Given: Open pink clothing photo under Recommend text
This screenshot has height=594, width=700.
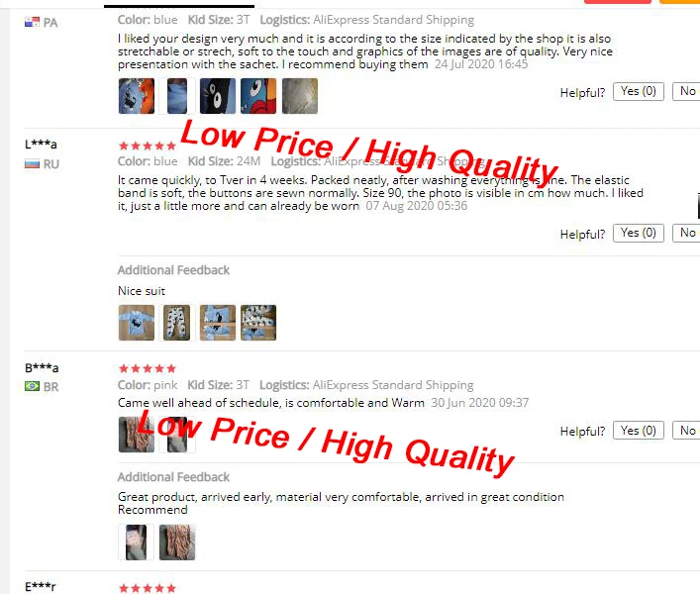Looking at the screenshot, I should click(177, 543).
